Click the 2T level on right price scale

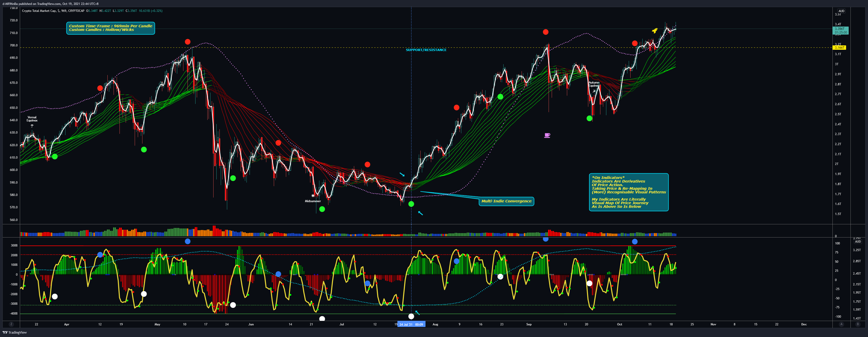point(836,164)
